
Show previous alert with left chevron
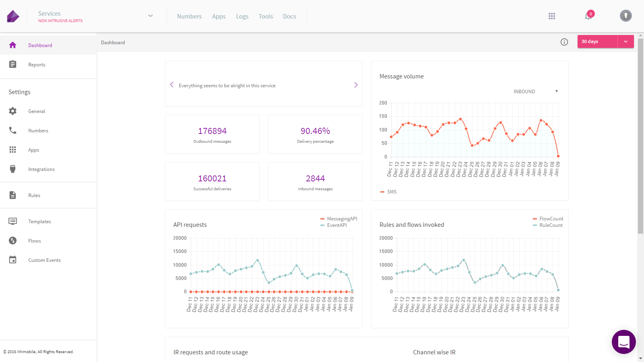click(x=172, y=84)
